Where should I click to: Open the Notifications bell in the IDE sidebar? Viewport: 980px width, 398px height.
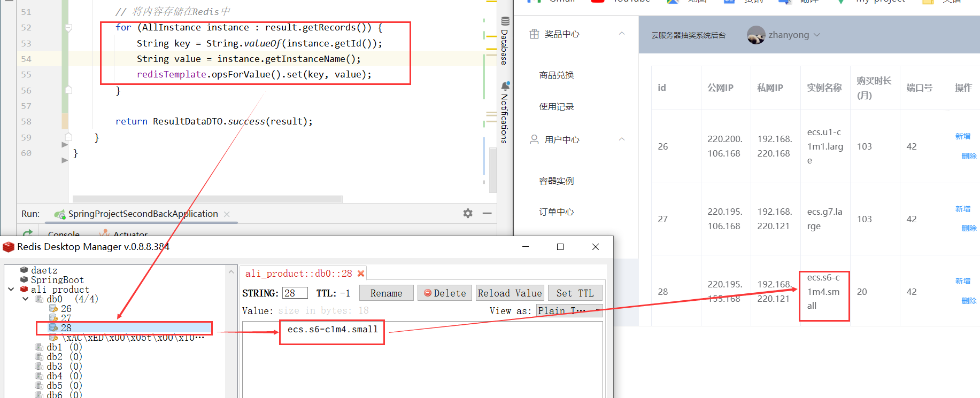point(505,86)
